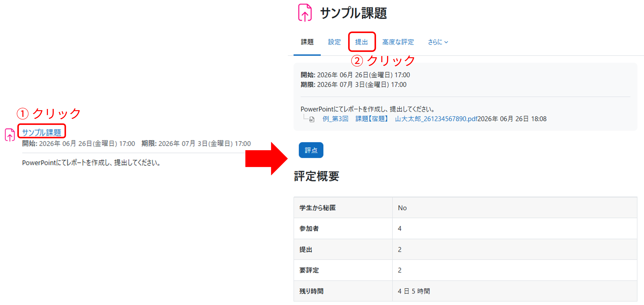Click the 開始 date under the left サンプル課題 link
Screen dimensions: 644x305
[x=79, y=143]
